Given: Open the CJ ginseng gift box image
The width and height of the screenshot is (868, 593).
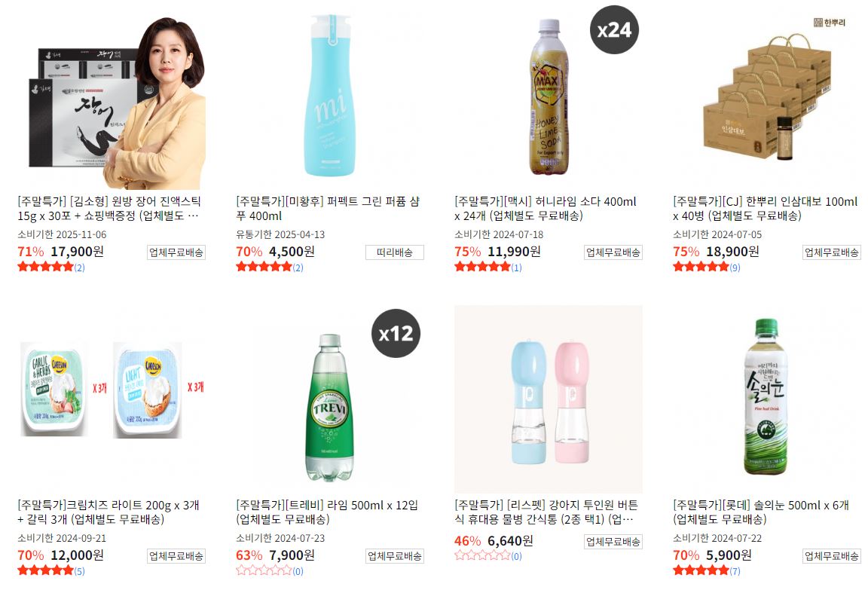Looking at the screenshot, I should [x=767, y=95].
